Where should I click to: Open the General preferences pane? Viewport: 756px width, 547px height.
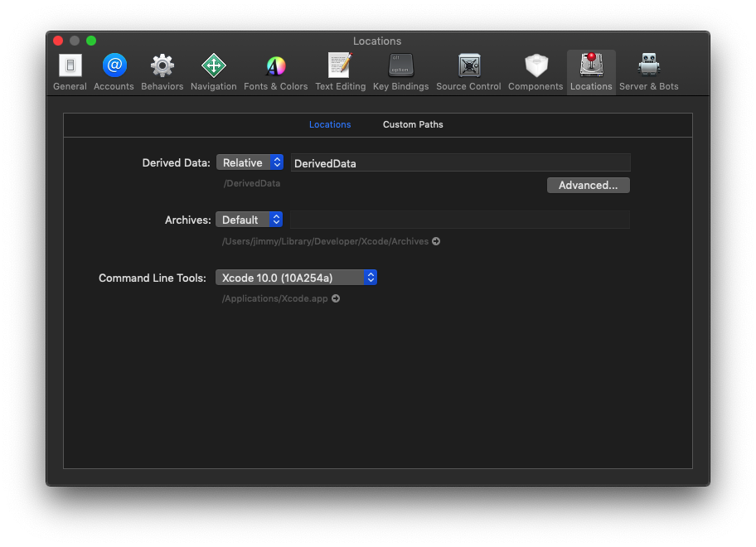click(70, 72)
